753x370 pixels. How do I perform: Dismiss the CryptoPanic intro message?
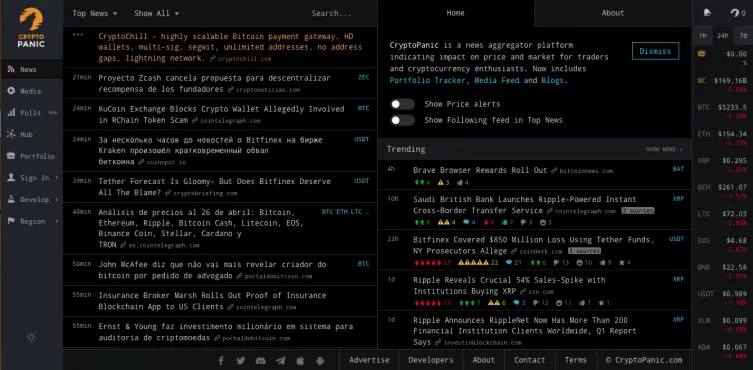[655, 51]
